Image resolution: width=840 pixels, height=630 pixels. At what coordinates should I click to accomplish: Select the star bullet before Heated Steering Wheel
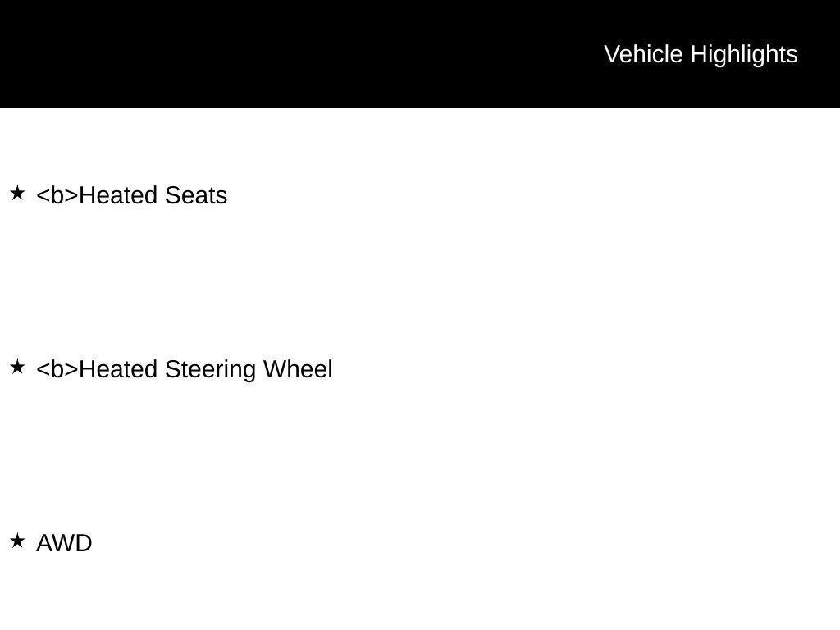point(17,367)
